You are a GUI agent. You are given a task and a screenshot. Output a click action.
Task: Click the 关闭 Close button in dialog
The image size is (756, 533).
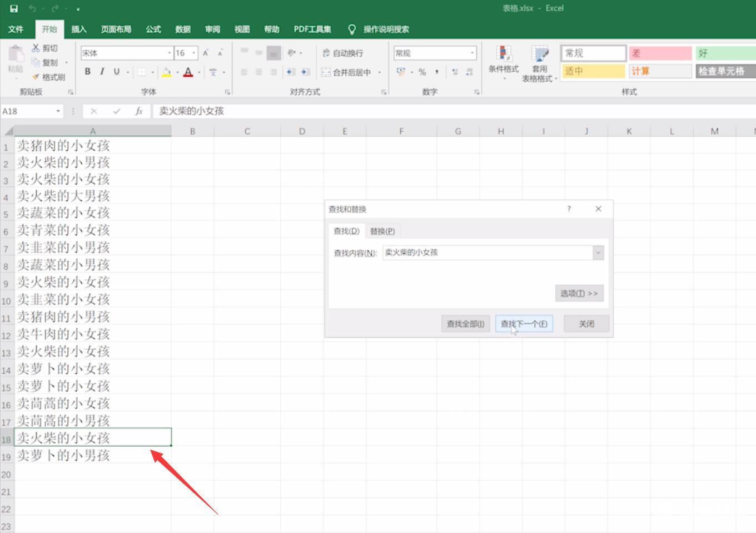click(x=586, y=324)
